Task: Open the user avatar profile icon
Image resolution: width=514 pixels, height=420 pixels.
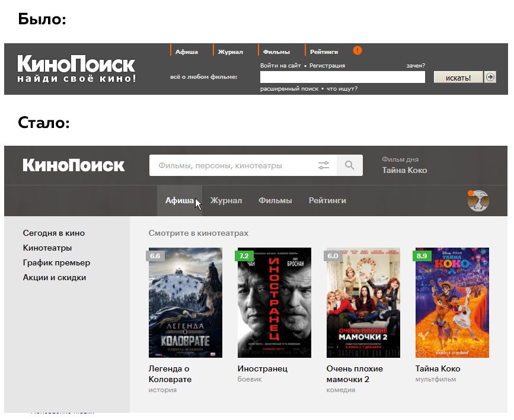Action: (x=478, y=200)
